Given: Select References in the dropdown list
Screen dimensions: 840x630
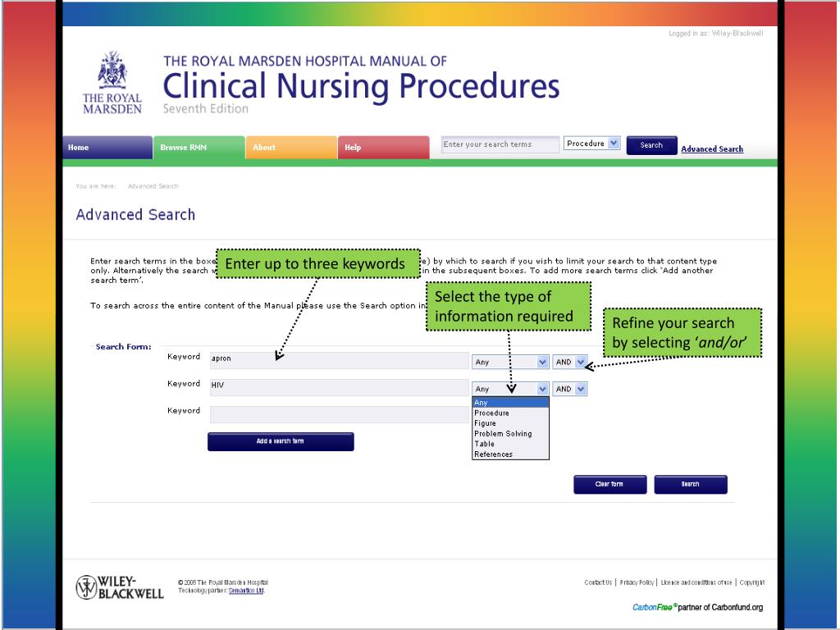Looking at the screenshot, I should 510,454.
